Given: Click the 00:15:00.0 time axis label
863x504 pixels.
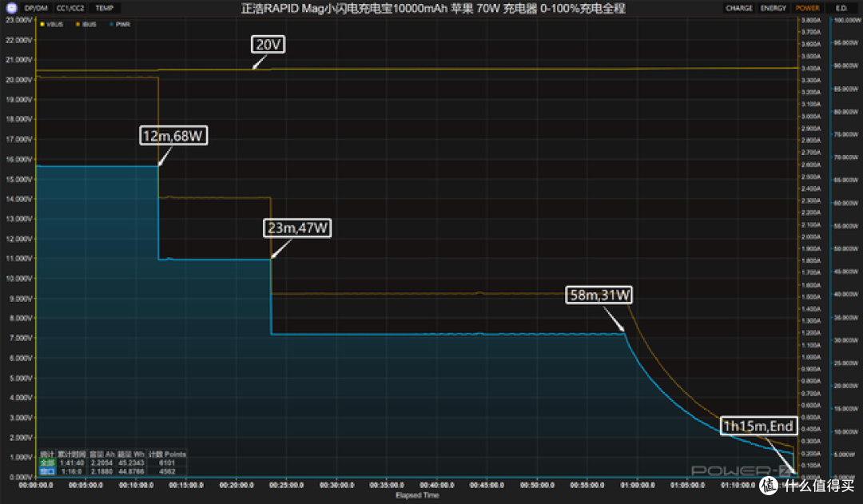Looking at the screenshot, I should [x=186, y=486].
